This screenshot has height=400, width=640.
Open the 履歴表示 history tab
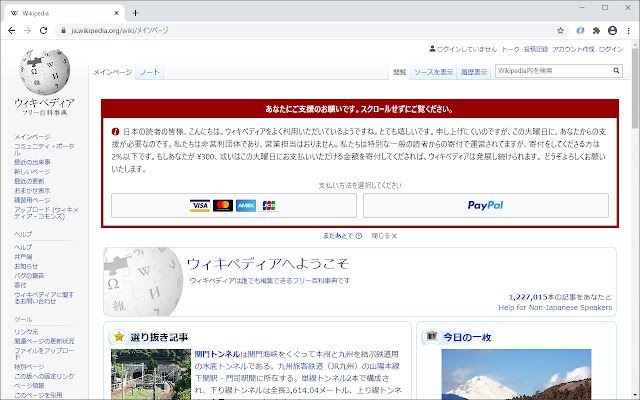coord(473,72)
